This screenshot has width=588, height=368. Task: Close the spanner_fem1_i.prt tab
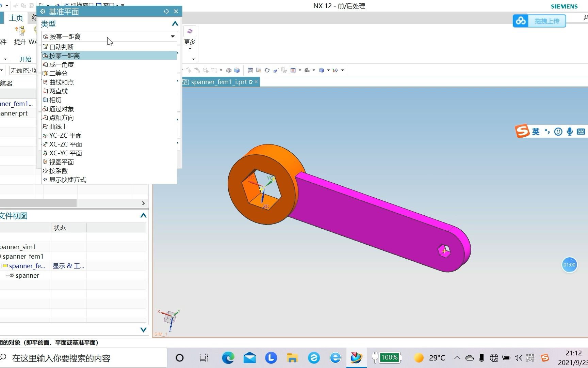[x=256, y=82]
